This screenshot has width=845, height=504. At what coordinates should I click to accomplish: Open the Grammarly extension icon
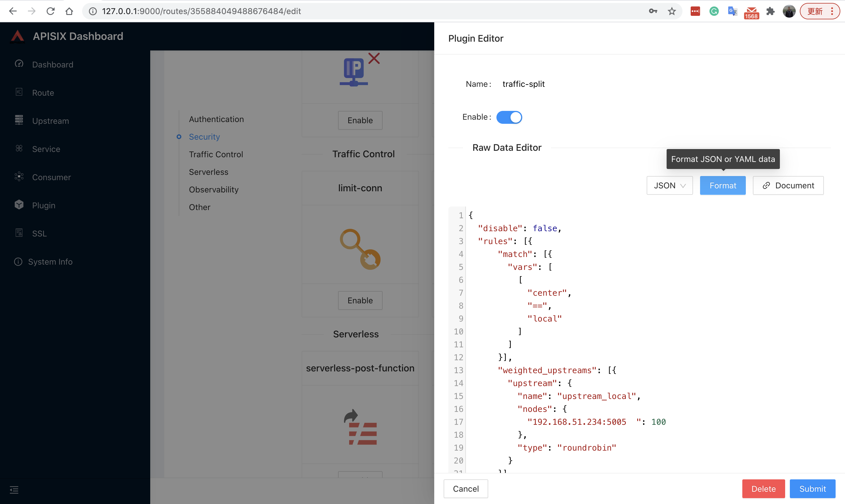714,11
